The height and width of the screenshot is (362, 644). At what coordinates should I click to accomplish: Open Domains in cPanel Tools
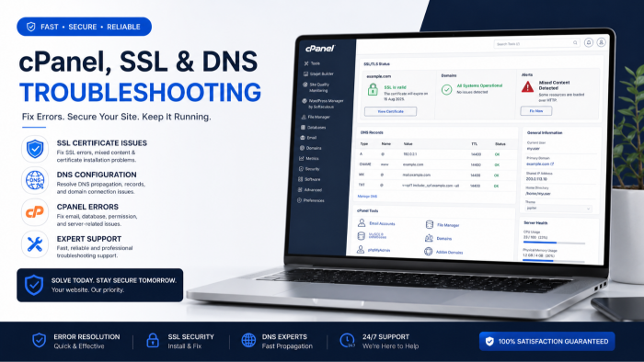(439, 238)
